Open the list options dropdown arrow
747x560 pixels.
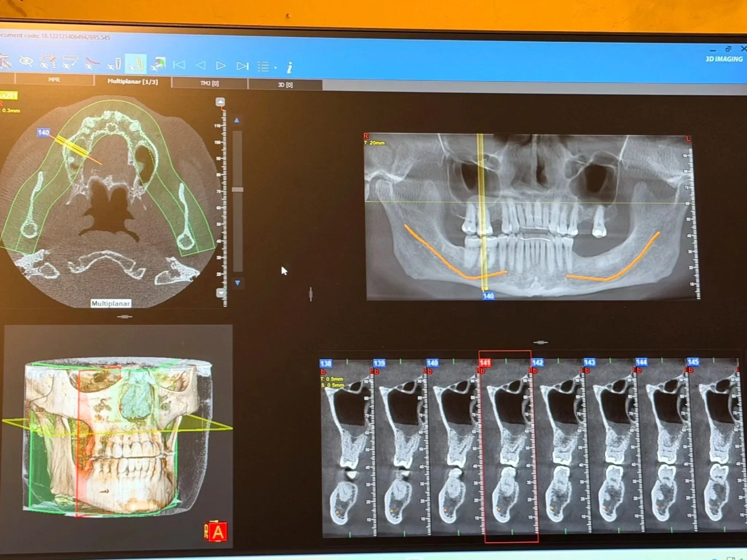pyautogui.click(x=275, y=67)
